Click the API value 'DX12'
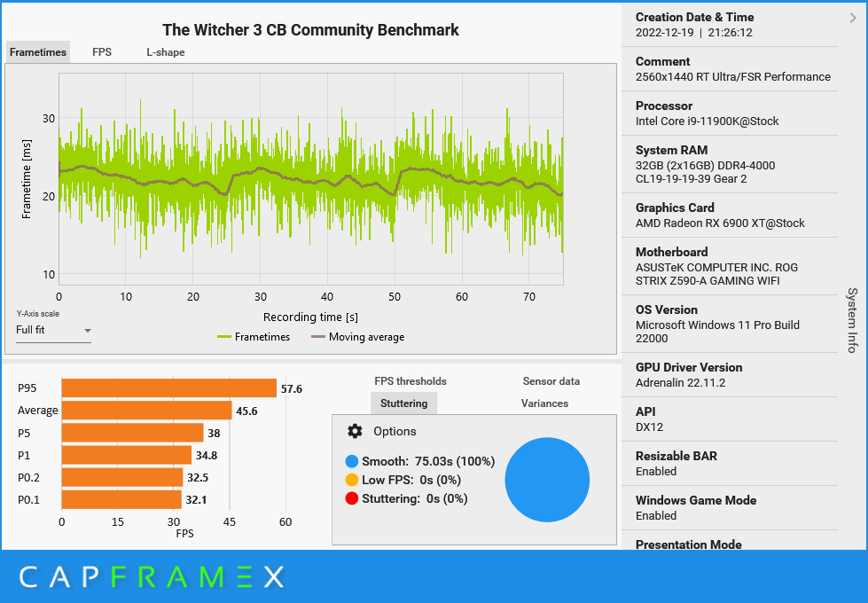 click(649, 427)
